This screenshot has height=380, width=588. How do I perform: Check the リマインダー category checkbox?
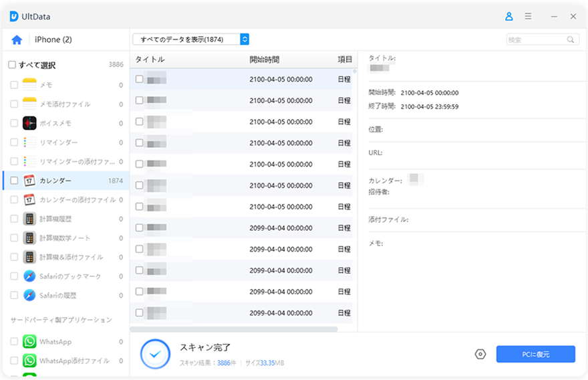tap(14, 142)
